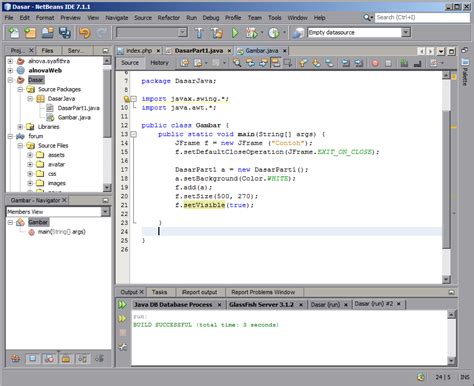Run the project with the green arrow
This screenshot has width=474, height=386.
(235, 33)
